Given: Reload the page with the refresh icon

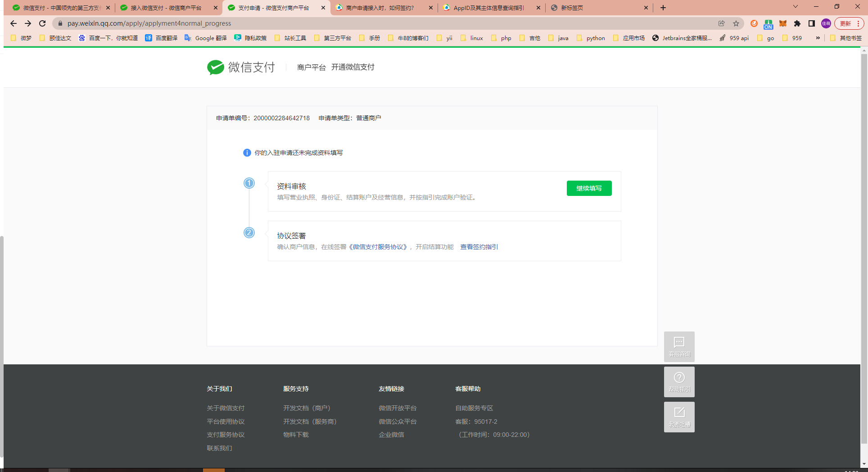Looking at the screenshot, I should point(42,23).
